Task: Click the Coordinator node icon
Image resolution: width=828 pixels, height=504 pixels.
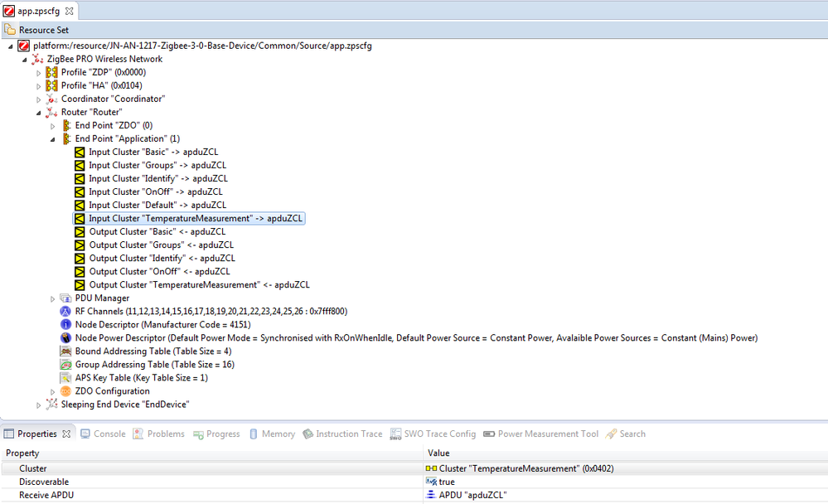Action: [51, 99]
